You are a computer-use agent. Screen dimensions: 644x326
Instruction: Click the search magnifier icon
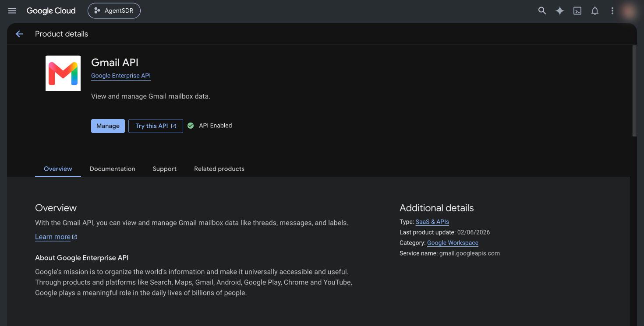(x=542, y=11)
